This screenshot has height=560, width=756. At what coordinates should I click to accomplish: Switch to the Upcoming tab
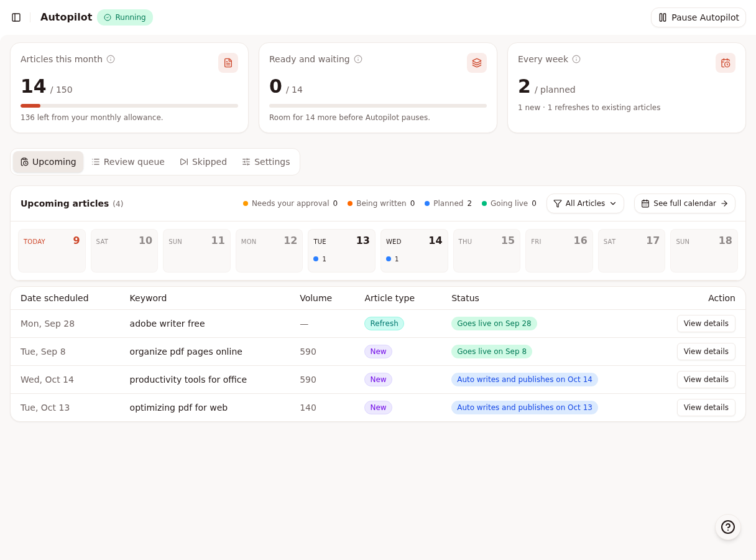click(48, 162)
